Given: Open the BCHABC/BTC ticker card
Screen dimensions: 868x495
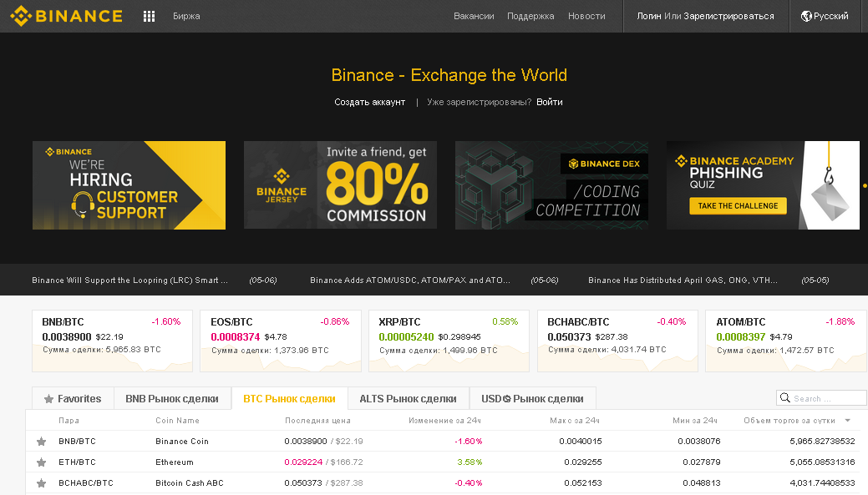Looking at the screenshot, I should pos(617,341).
